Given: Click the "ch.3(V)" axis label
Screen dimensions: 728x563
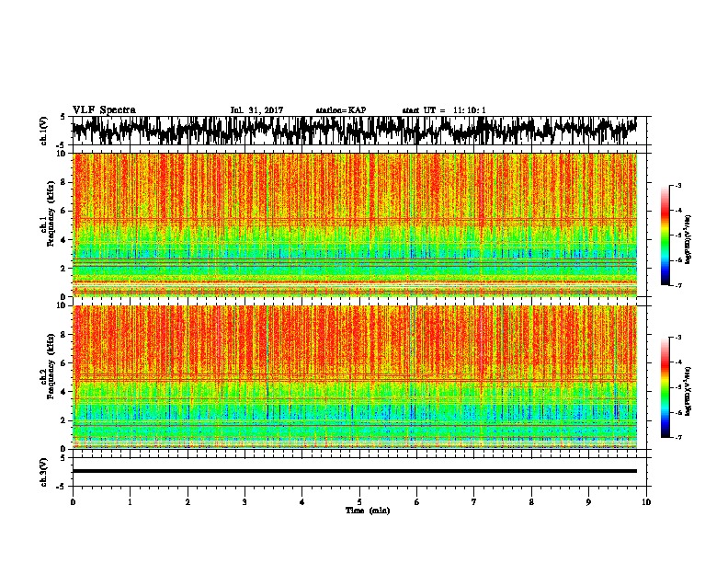Looking at the screenshot, I should (x=43, y=472).
